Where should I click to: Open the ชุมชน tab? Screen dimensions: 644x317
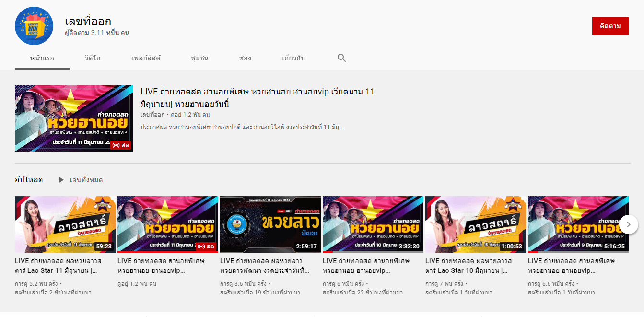point(199,58)
